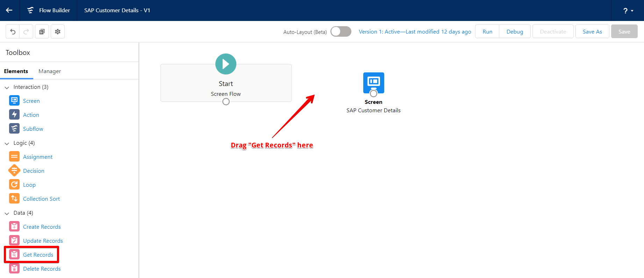This screenshot has height=278, width=644.
Task: Click the Update Records icon
Action: coord(14,240)
